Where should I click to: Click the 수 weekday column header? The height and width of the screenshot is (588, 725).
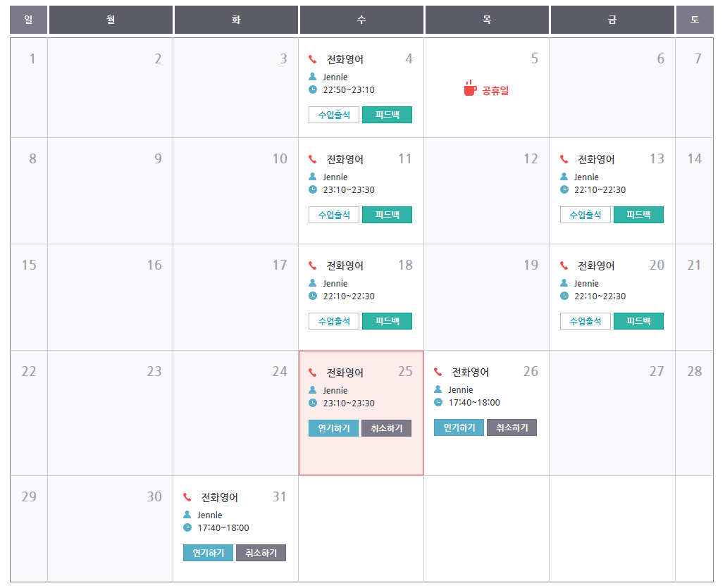pyautogui.click(x=361, y=20)
